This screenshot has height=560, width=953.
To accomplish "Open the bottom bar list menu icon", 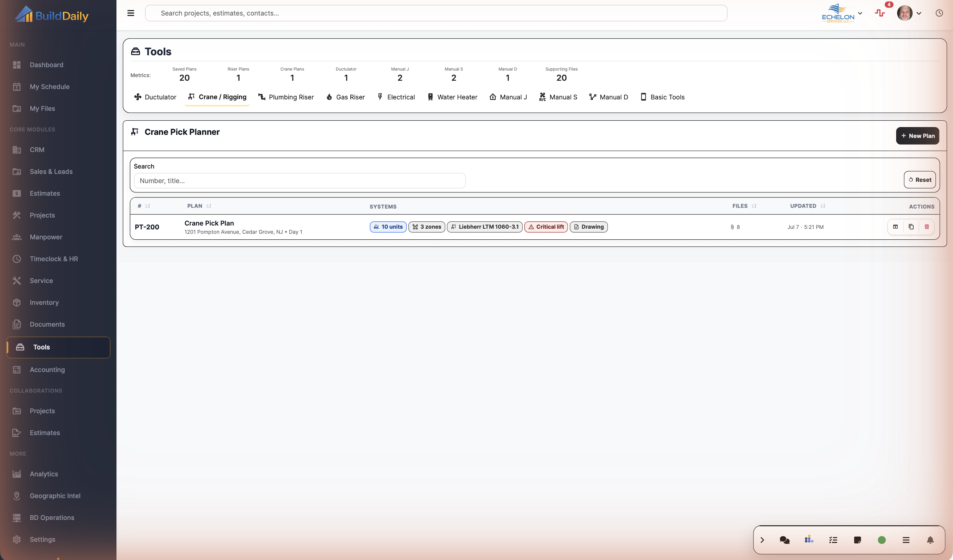I will 906,540.
